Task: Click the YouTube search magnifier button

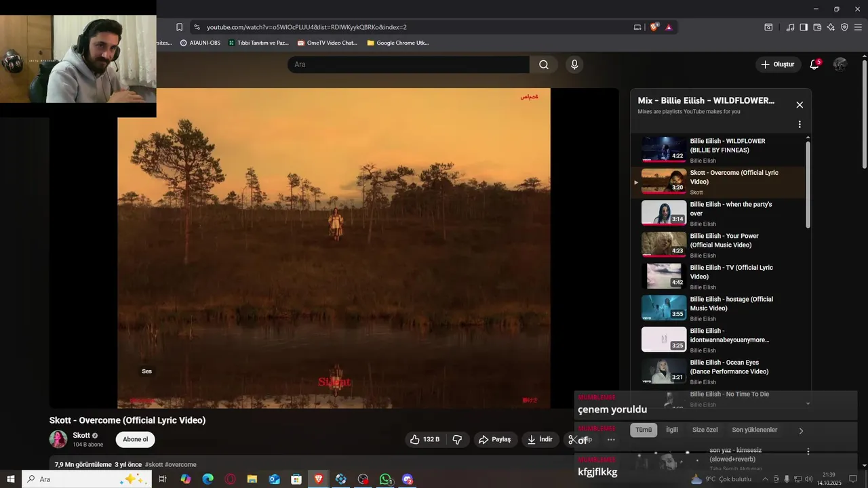Action: [x=544, y=64]
